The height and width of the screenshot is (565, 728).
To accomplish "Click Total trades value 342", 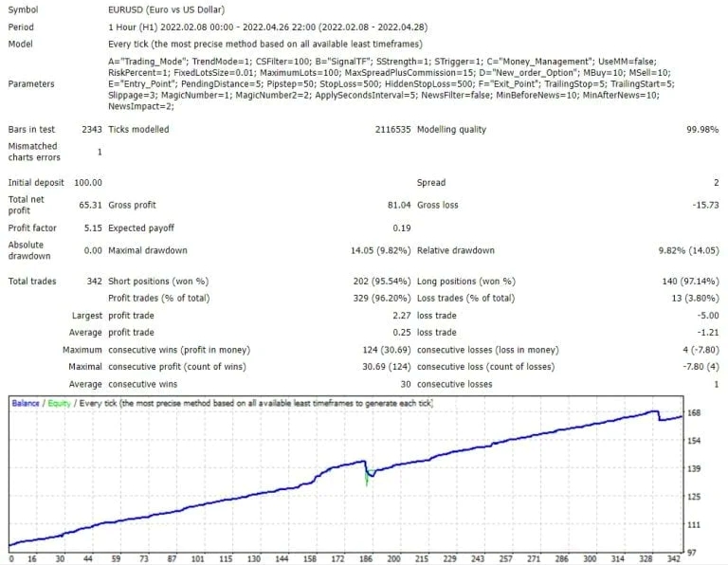I will (x=94, y=282).
